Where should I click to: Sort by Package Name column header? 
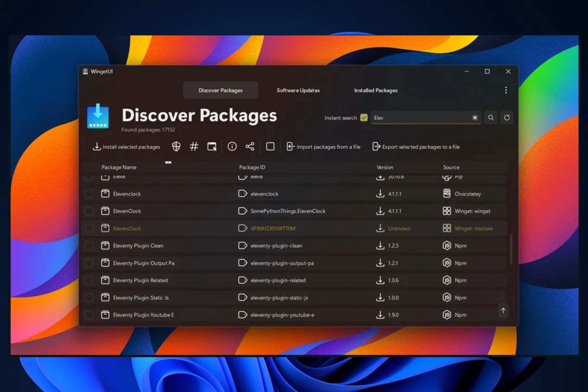click(119, 167)
